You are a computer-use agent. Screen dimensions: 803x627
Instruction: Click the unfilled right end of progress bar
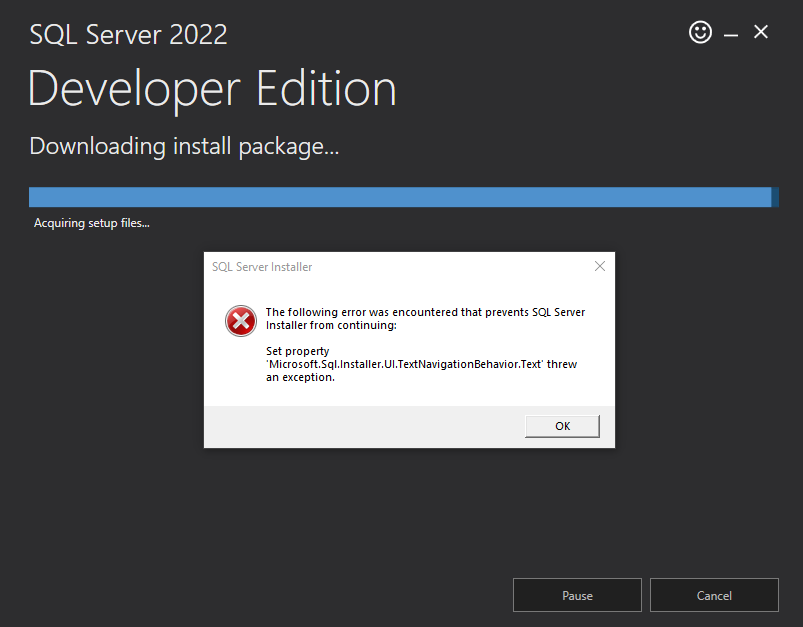(x=775, y=197)
